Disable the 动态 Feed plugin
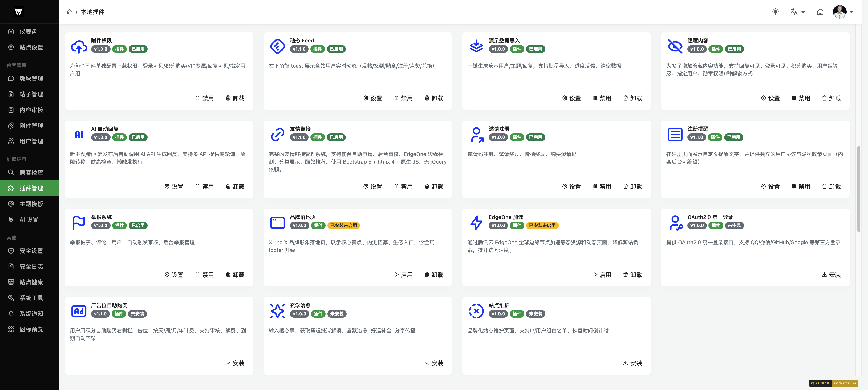This screenshot has width=868, height=390. click(x=403, y=98)
